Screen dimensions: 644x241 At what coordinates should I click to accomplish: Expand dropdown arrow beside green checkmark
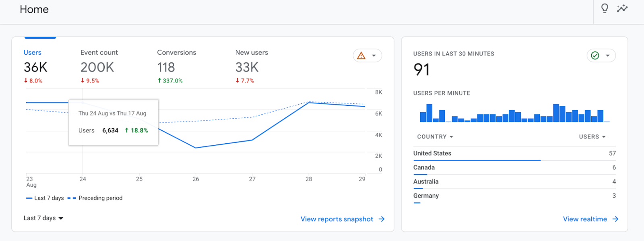pyautogui.click(x=608, y=56)
